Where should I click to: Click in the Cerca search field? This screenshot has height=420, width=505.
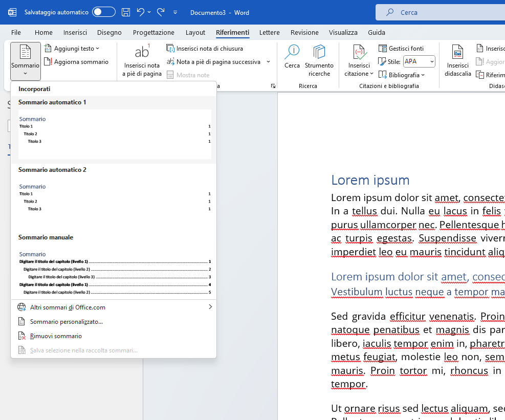point(440,12)
